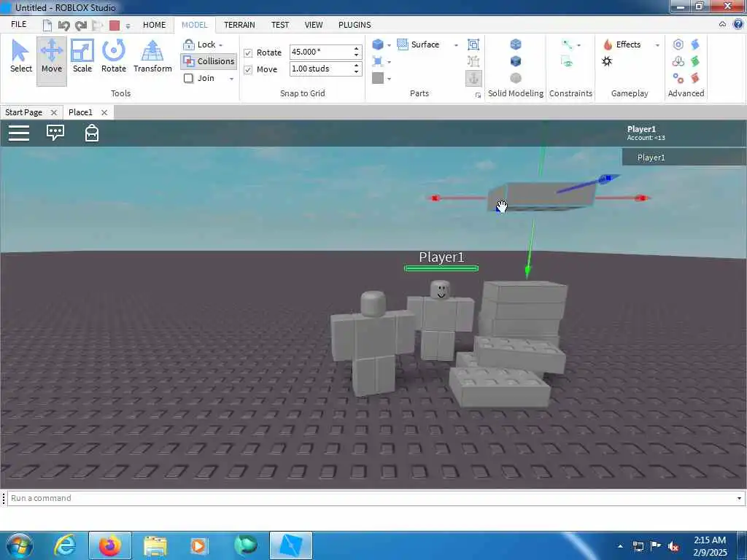Screen dimensions: 747x560
Task: Expand the command bar history dropdown
Action: 739,498
